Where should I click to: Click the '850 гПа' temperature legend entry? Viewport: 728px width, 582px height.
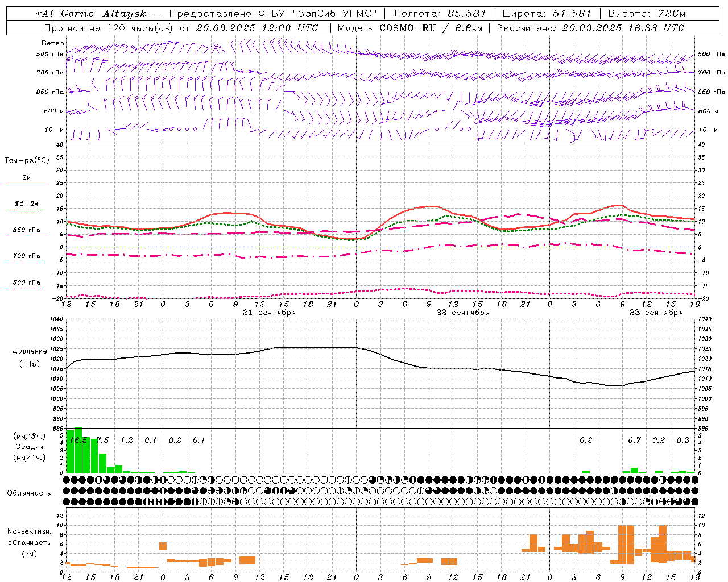click(x=27, y=230)
